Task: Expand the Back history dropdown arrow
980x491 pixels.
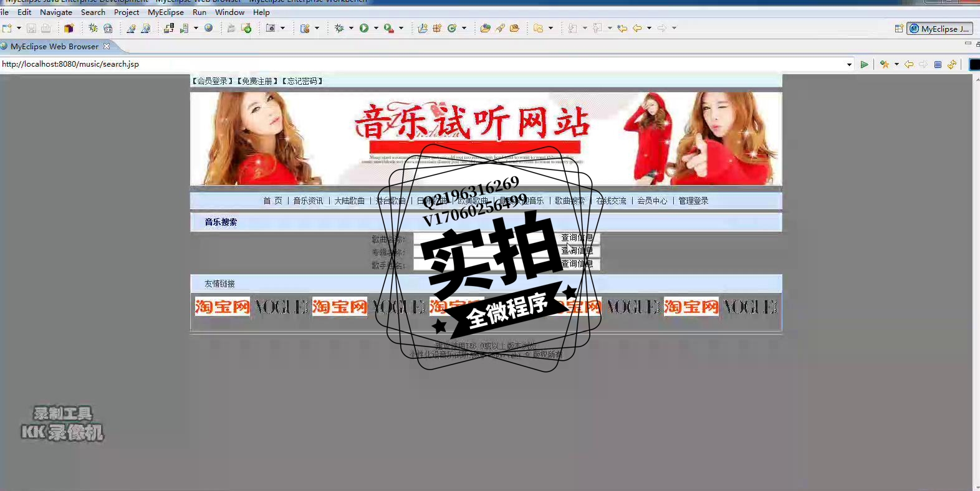Action: [x=649, y=28]
